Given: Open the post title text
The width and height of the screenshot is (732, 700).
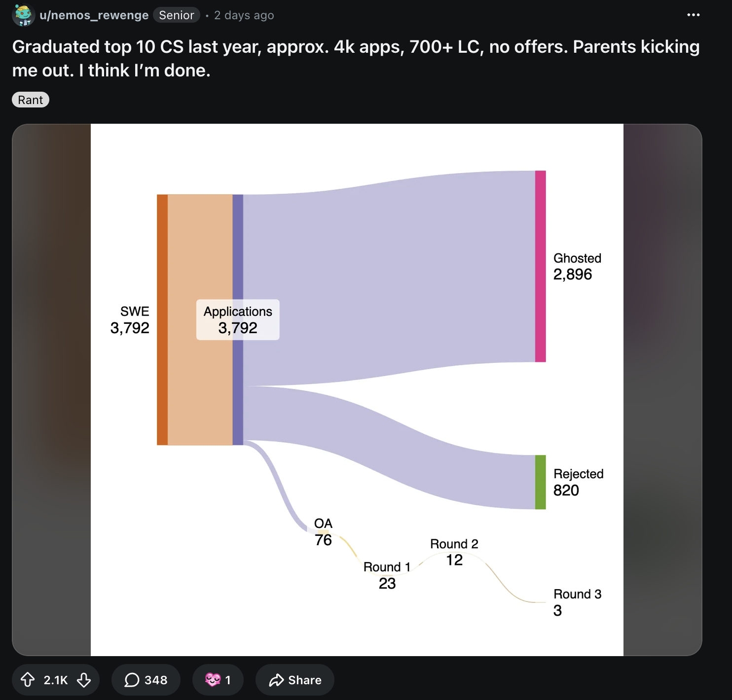Looking at the screenshot, I should coord(356,58).
